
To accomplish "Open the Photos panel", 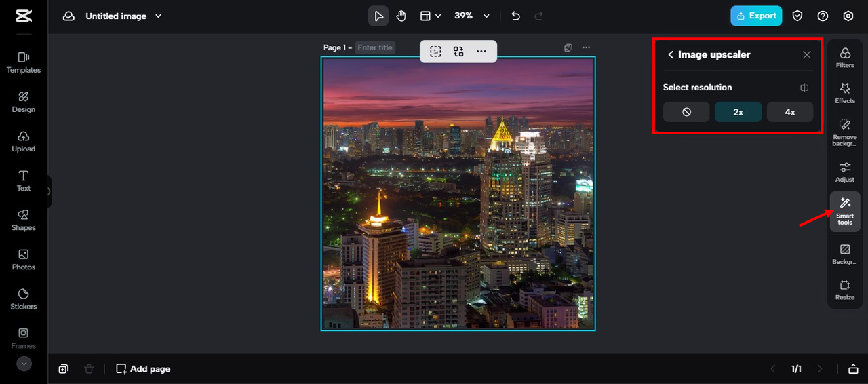I will click(x=23, y=259).
